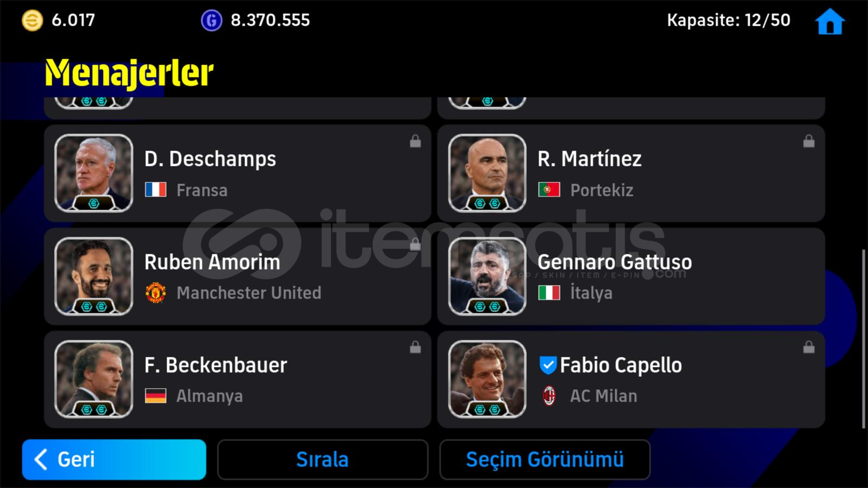Tap the AC Milan club crest
This screenshot has height=488, width=868.
pyautogui.click(x=549, y=396)
